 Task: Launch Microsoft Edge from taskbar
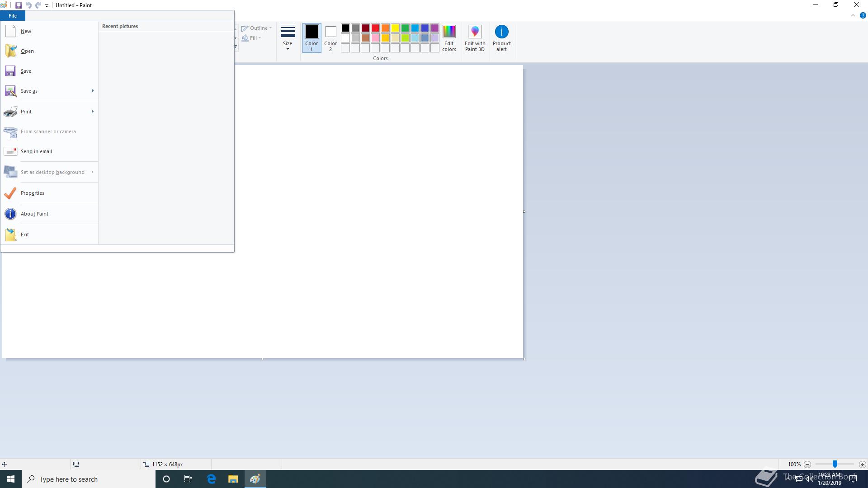[x=211, y=479]
